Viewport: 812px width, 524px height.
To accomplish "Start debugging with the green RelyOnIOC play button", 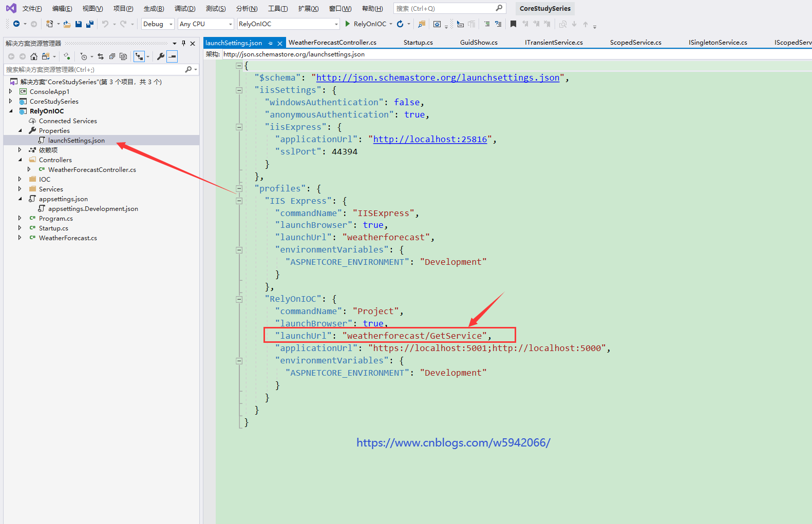I will pos(348,24).
